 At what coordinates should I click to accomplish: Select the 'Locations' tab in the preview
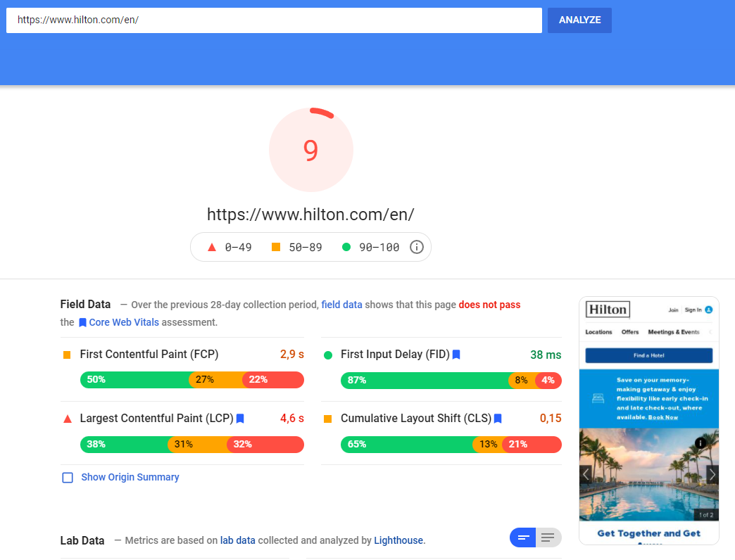coord(598,332)
